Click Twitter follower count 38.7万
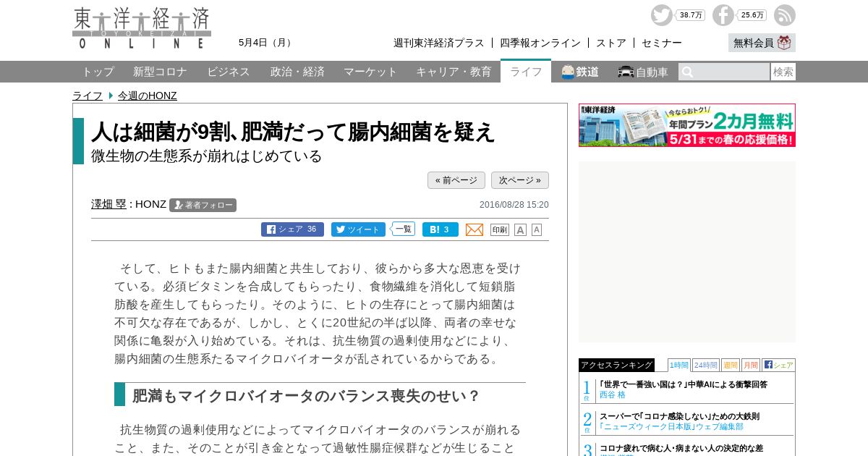Screen dimensions: 868x456 tap(692, 15)
